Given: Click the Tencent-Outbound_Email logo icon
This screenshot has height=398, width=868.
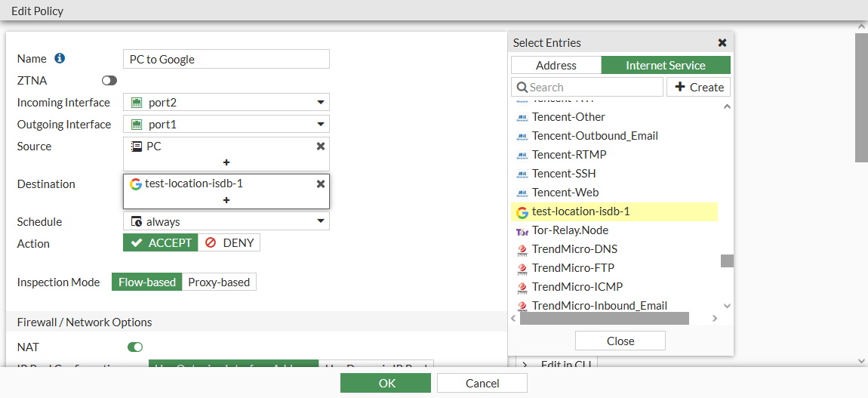Looking at the screenshot, I should (522, 136).
